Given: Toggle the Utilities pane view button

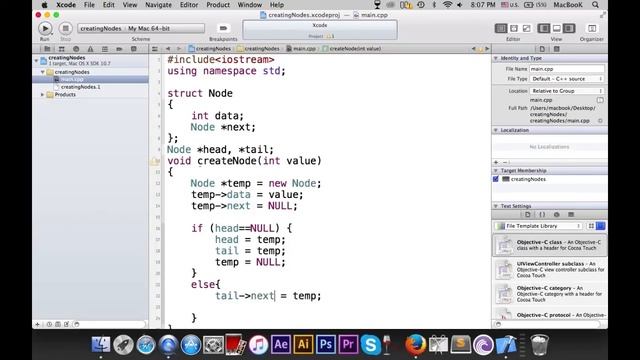Looking at the screenshot, I should pyautogui.click(x=569, y=28).
